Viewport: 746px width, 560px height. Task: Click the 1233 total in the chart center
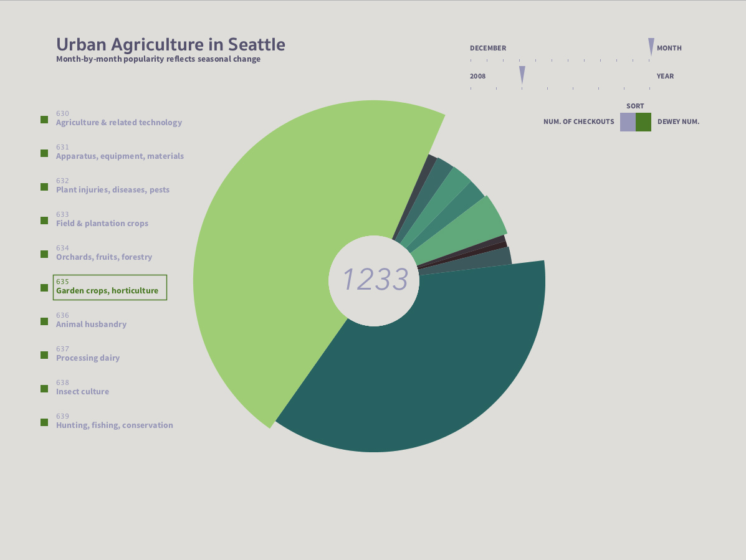(375, 280)
